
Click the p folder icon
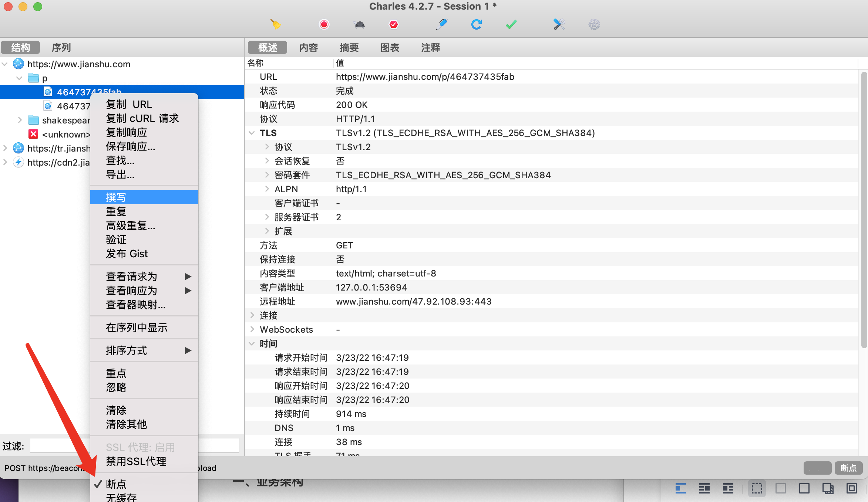pyautogui.click(x=33, y=78)
